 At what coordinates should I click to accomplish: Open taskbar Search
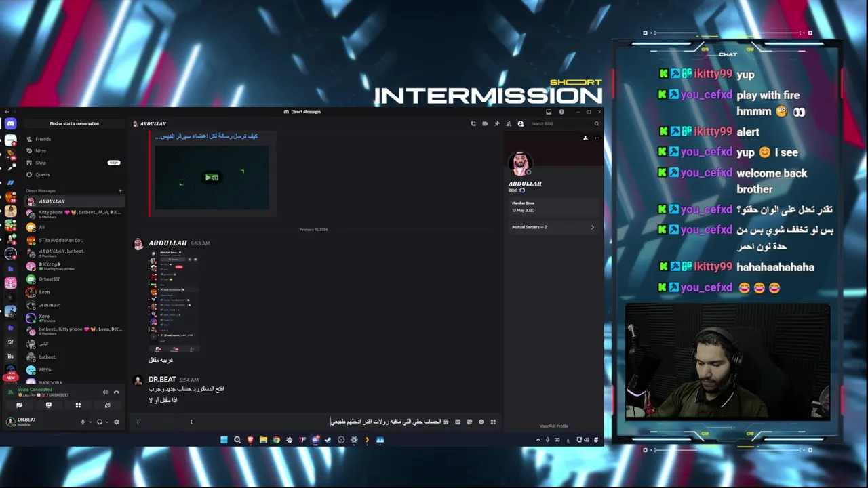237,440
